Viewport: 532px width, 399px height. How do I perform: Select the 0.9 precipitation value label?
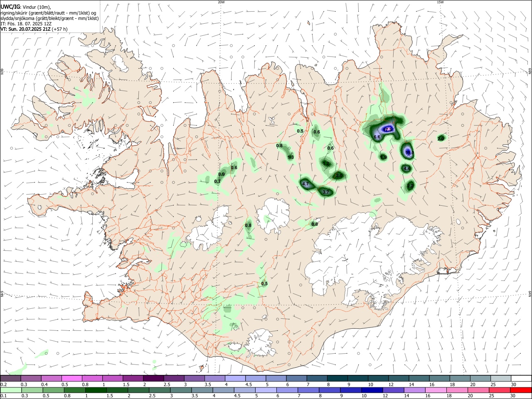222,174
